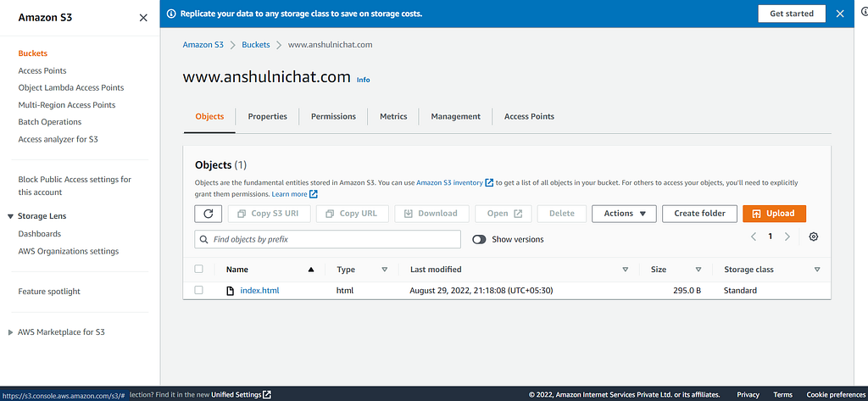Click the Copy S3 URI button

click(269, 214)
